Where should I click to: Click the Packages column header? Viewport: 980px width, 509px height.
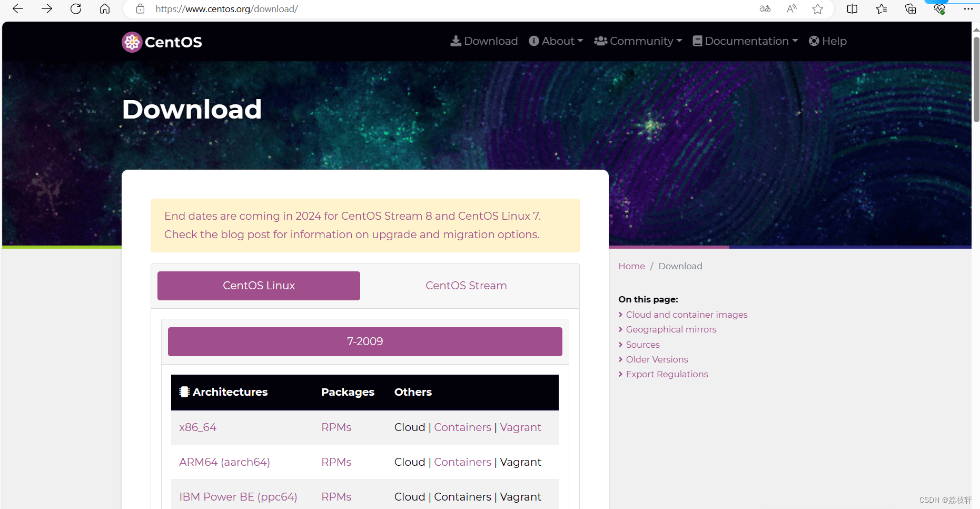(x=348, y=392)
